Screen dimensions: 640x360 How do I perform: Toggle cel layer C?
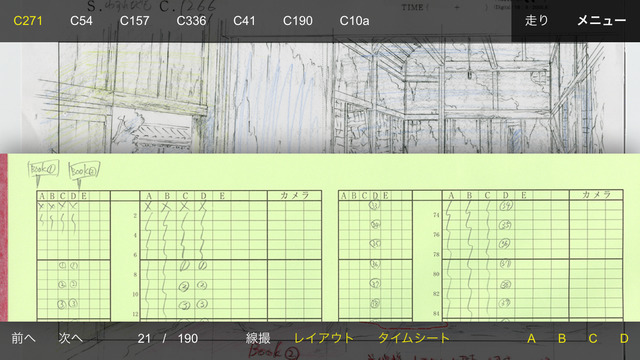pos(593,338)
